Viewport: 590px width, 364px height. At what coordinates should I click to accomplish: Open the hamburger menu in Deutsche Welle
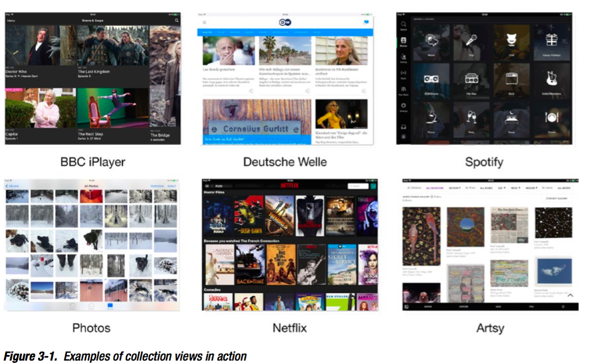coord(205,22)
